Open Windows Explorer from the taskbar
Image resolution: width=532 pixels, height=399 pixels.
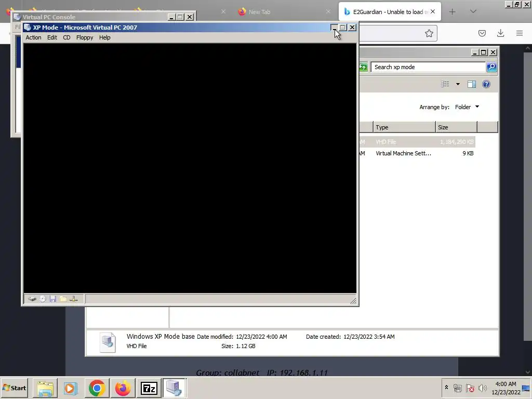coord(45,388)
